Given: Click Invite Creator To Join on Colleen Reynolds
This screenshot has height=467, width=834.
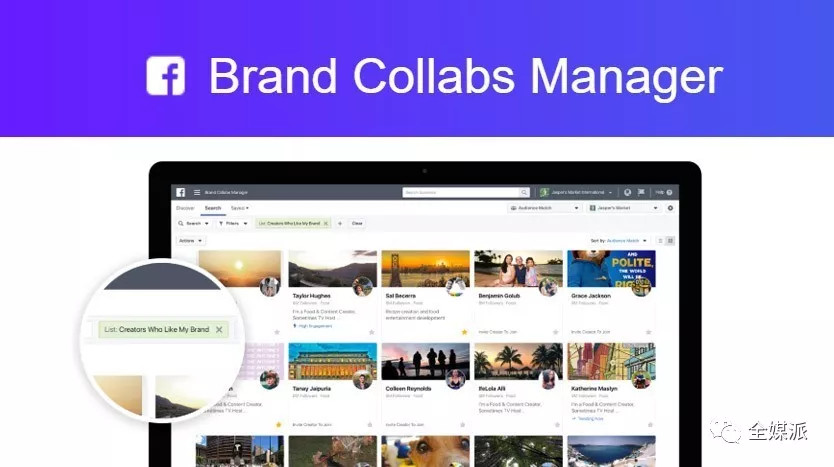Looking at the screenshot, I should point(405,425).
